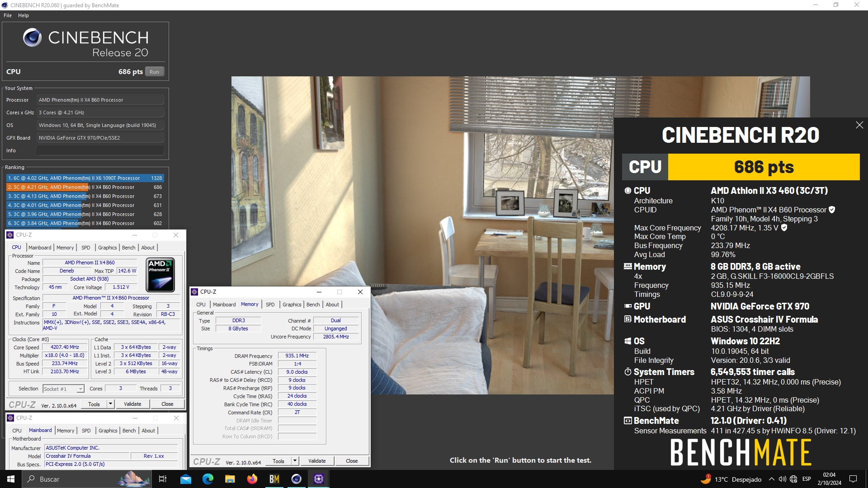Close the BenchMate result overlay
Screen dimensions: 868x488
click(x=859, y=125)
